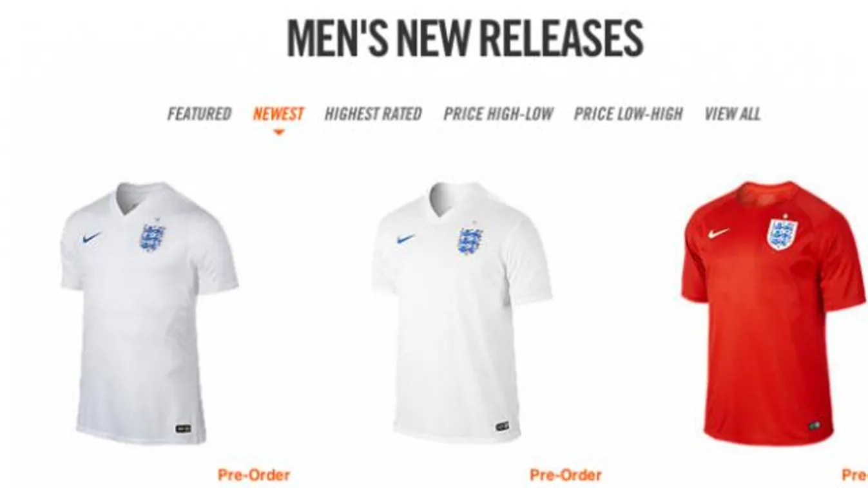Click the Nike swoosh on the red shirt

718,233
